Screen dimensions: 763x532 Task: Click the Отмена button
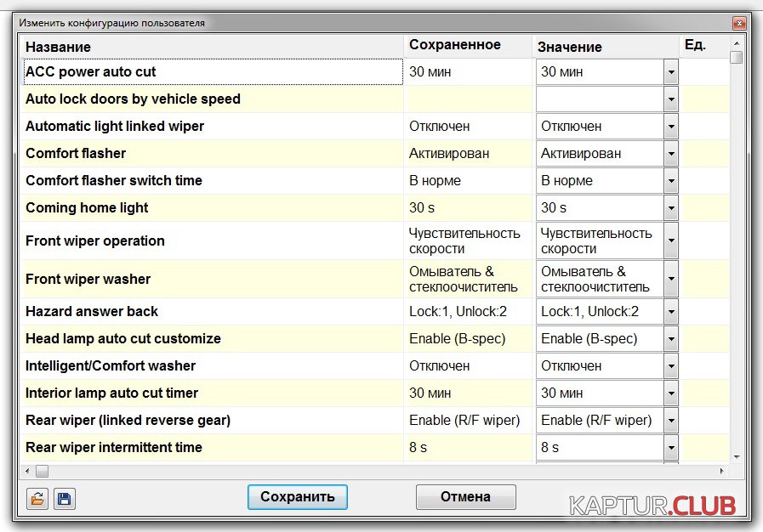click(x=465, y=497)
